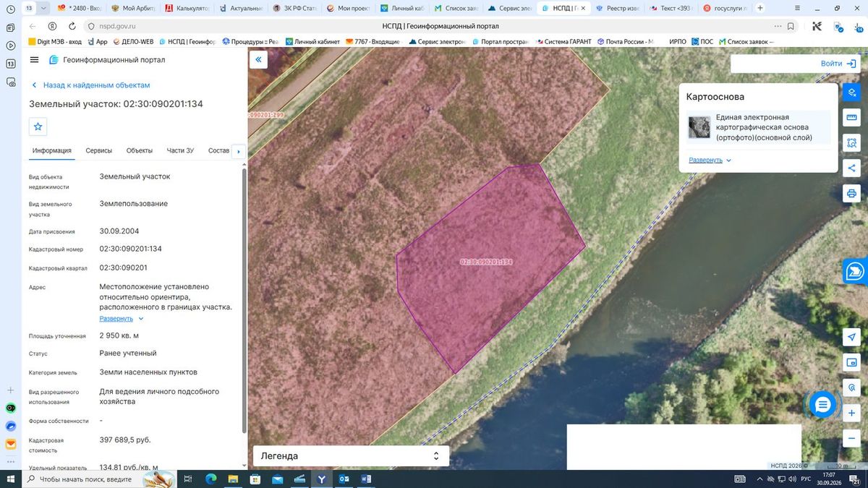Image resolution: width=868 pixels, height=488 pixels.
Task: Open the hamburger main menu
Action: tap(34, 60)
